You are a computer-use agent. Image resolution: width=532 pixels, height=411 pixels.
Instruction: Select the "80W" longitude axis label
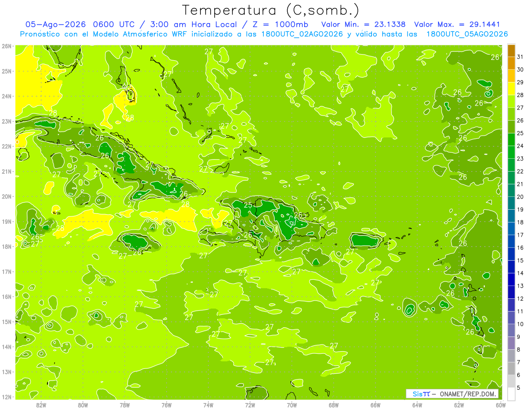click(x=83, y=405)
